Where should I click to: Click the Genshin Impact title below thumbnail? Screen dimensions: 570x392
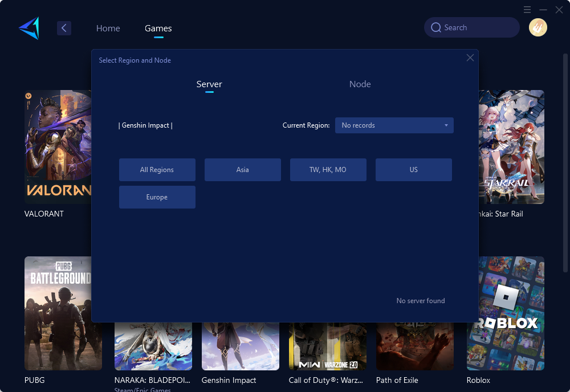point(229,381)
